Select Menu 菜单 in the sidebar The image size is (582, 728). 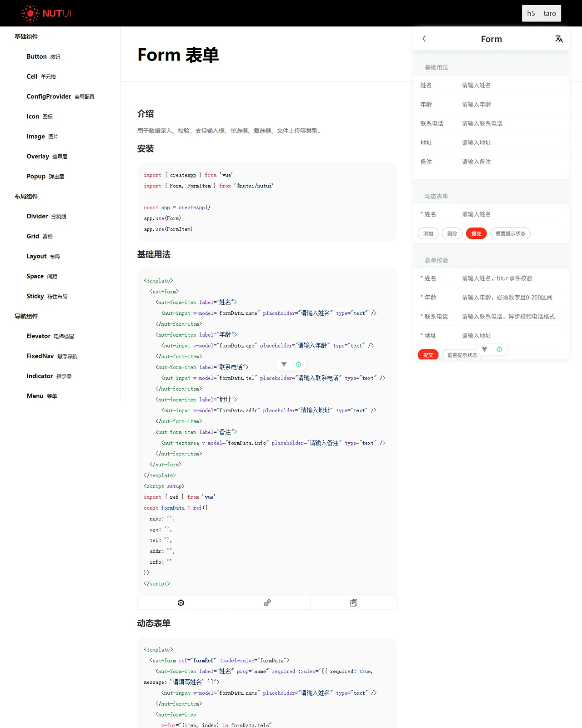tap(42, 396)
